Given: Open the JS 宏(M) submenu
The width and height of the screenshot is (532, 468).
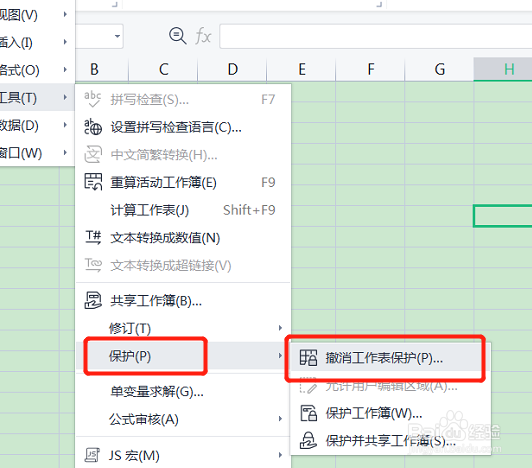Looking at the screenshot, I should [183, 455].
